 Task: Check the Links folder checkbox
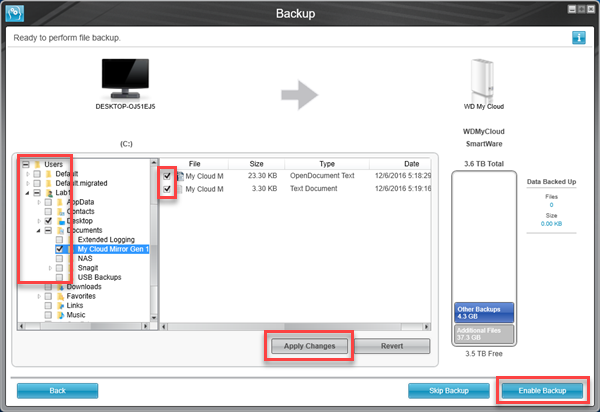tap(48, 306)
